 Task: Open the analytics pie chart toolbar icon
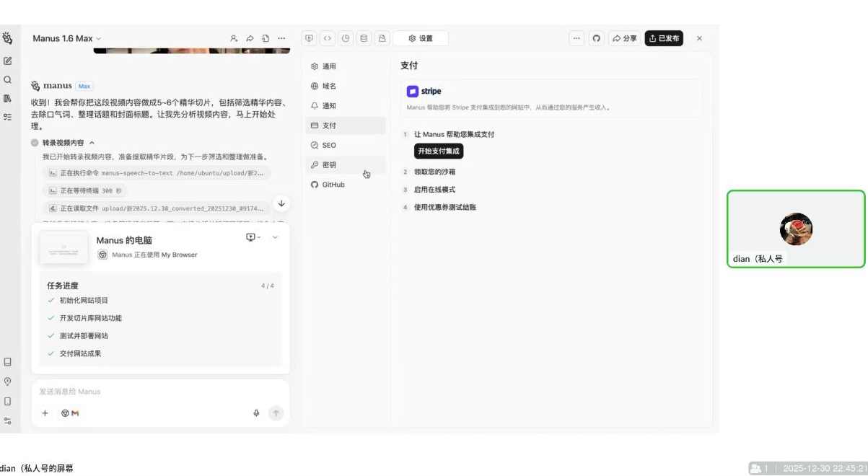(x=346, y=38)
